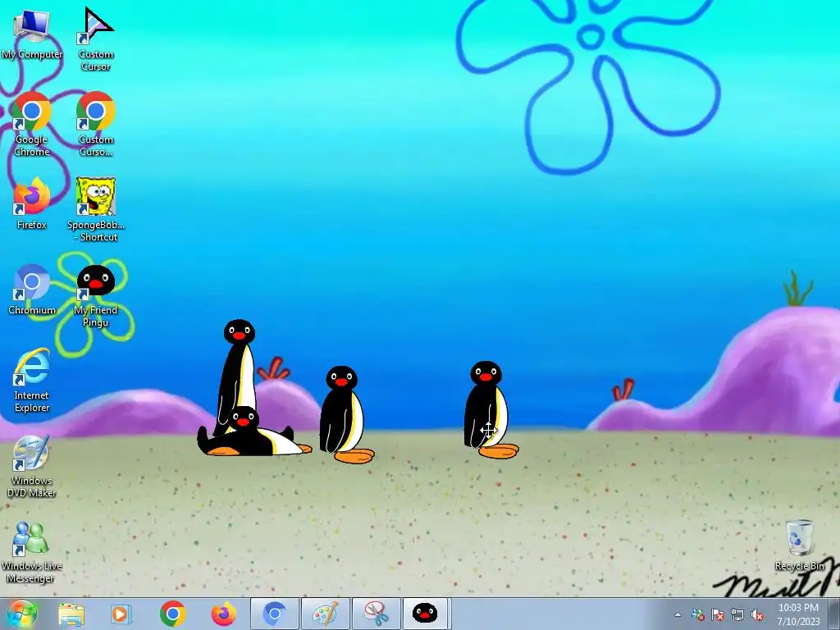Screen dimensions: 840x630
Task: Click the first tray icon with red badge
Action: coord(697,614)
